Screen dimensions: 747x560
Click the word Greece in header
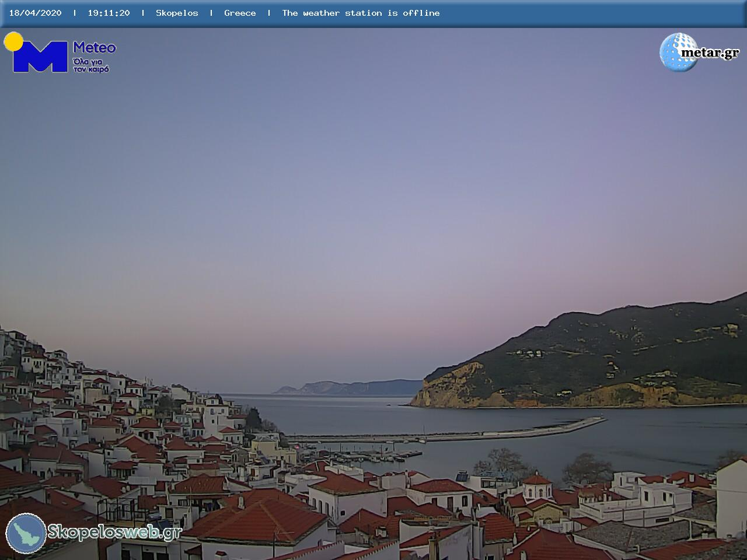pos(240,13)
